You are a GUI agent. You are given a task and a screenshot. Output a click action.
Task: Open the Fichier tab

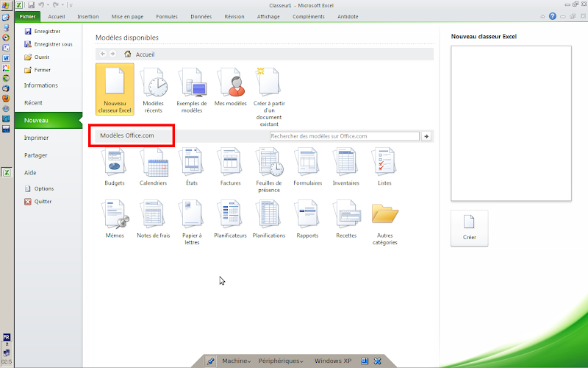27,16
